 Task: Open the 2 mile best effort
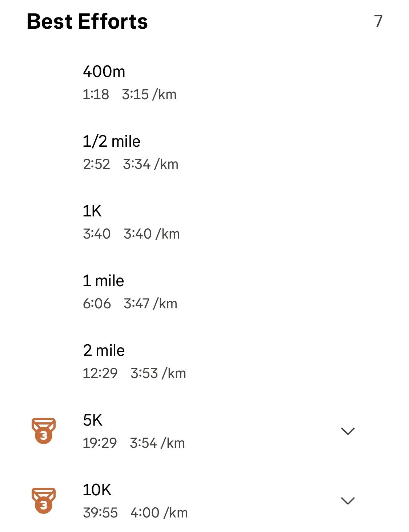[x=204, y=361]
